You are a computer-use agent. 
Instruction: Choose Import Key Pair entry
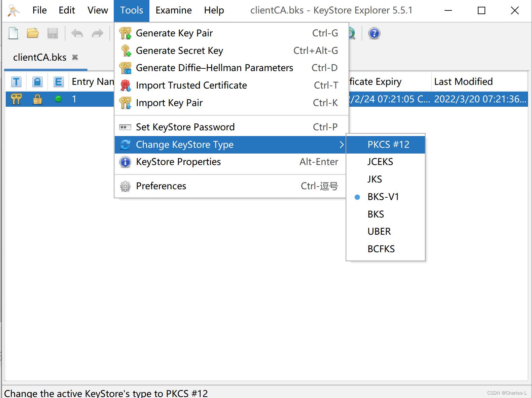pyautogui.click(x=232, y=103)
